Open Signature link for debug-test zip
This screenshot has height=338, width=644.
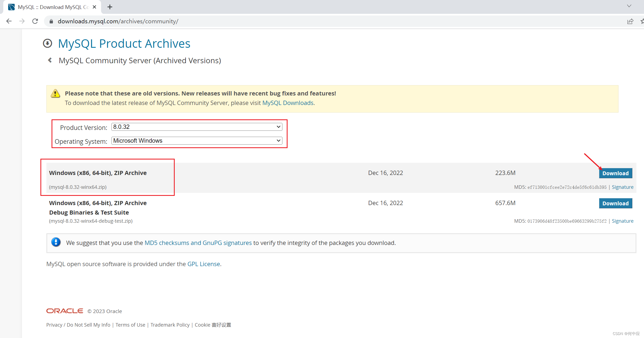(623, 221)
